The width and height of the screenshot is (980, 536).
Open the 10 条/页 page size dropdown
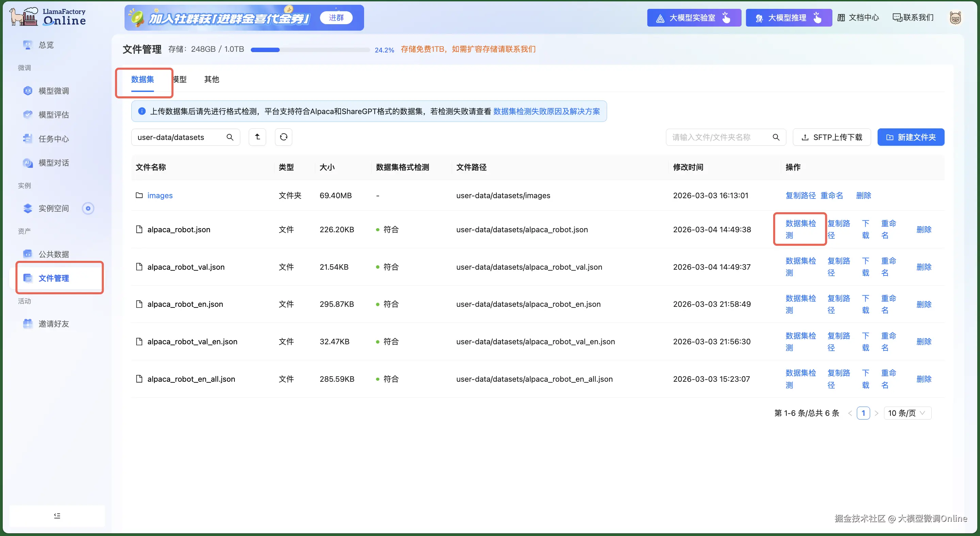tap(907, 413)
